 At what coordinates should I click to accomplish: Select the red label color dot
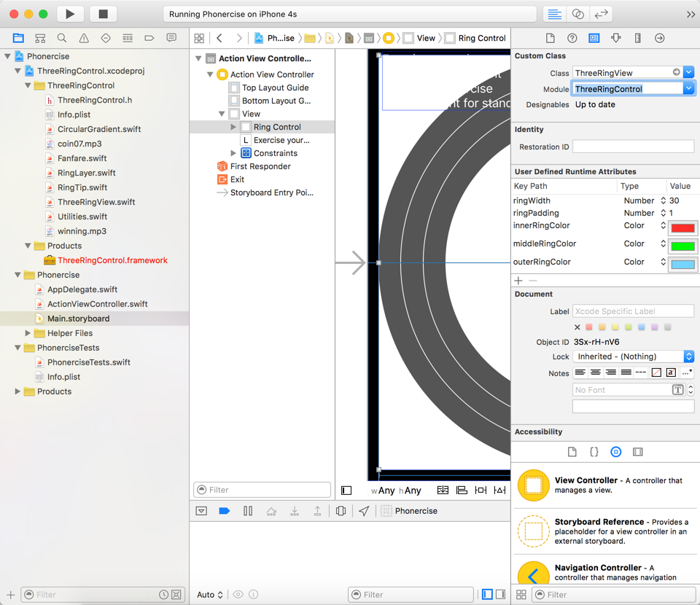pyautogui.click(x=589, y=327)
